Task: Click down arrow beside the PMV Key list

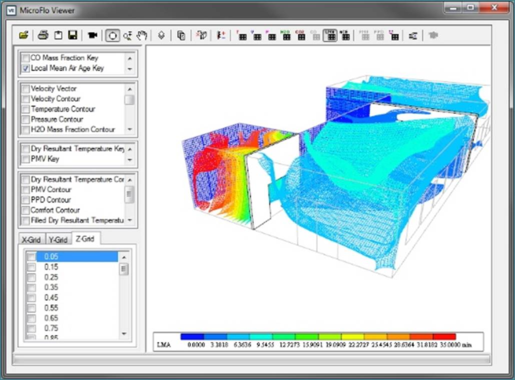Action: tap(130, 160)
